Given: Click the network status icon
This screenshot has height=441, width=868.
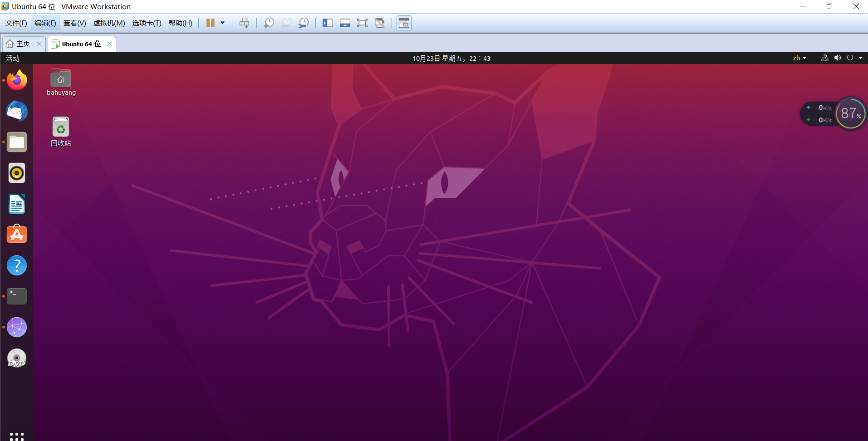Looking at the screenshot, I should (x=825, y=58).
